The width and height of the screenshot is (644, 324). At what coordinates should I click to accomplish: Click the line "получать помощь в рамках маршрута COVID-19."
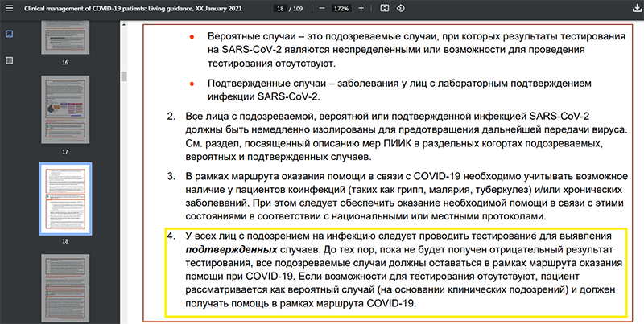[x=301, y=303]
